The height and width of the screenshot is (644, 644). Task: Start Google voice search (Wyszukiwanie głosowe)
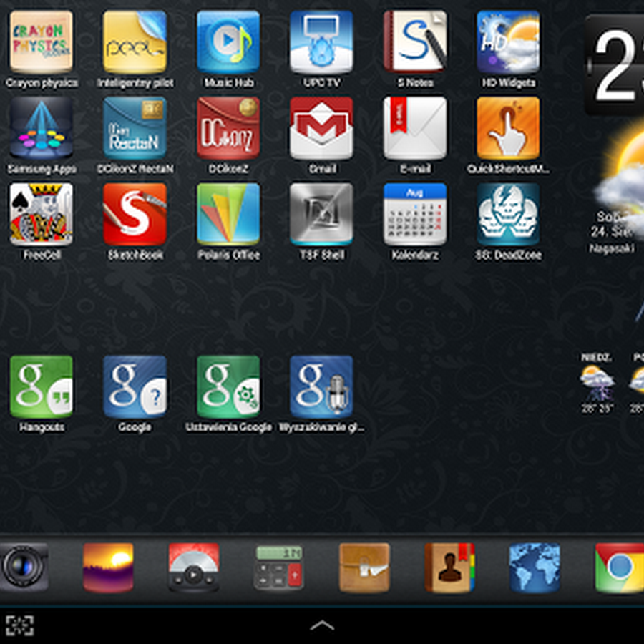321,387
